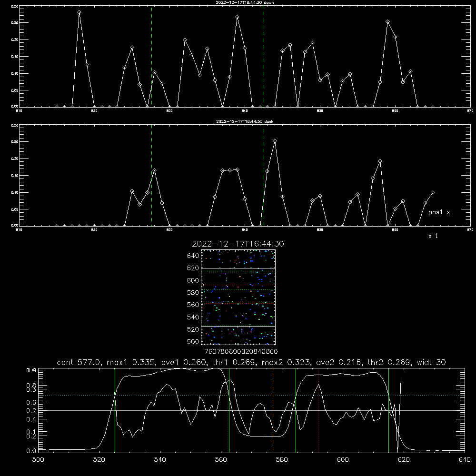Open the small colored pixel image thumbnail

coord(238,297)
